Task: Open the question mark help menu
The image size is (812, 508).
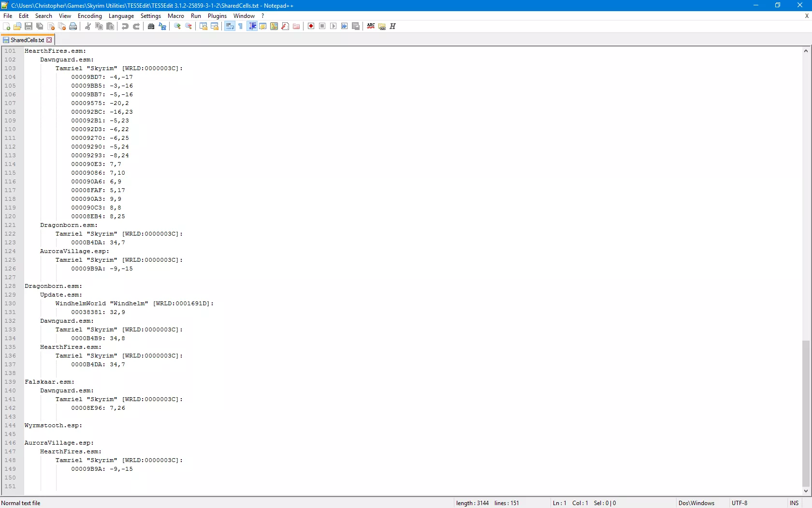Action: 263,16
